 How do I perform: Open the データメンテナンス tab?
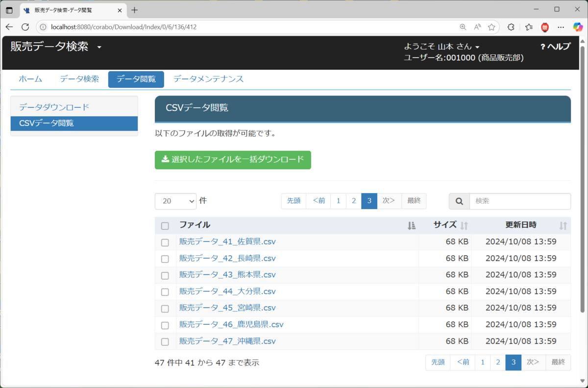coord(208,79)
